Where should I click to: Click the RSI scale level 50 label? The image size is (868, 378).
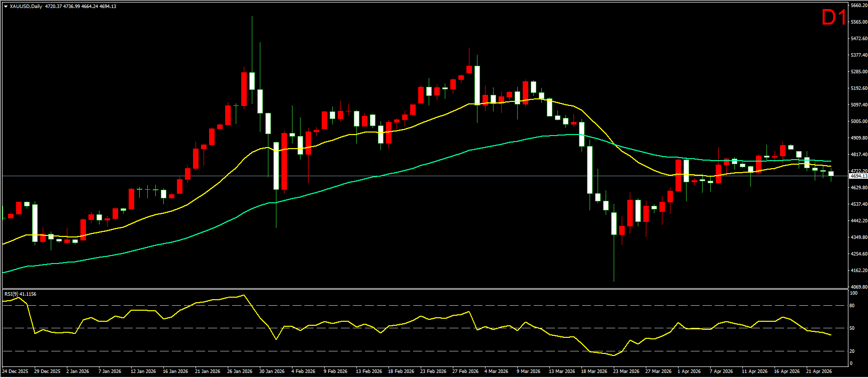pyautogui.click(x=852, y=328)
